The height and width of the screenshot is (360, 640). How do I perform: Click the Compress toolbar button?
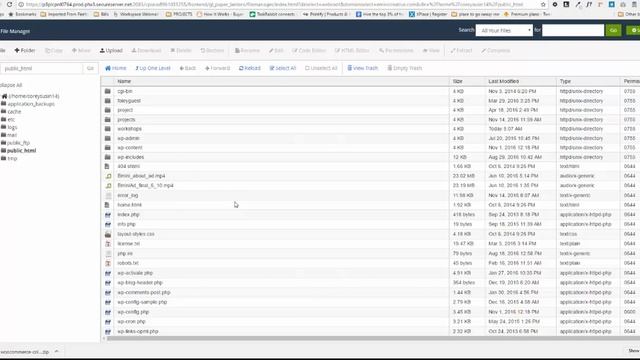point(496,51)
